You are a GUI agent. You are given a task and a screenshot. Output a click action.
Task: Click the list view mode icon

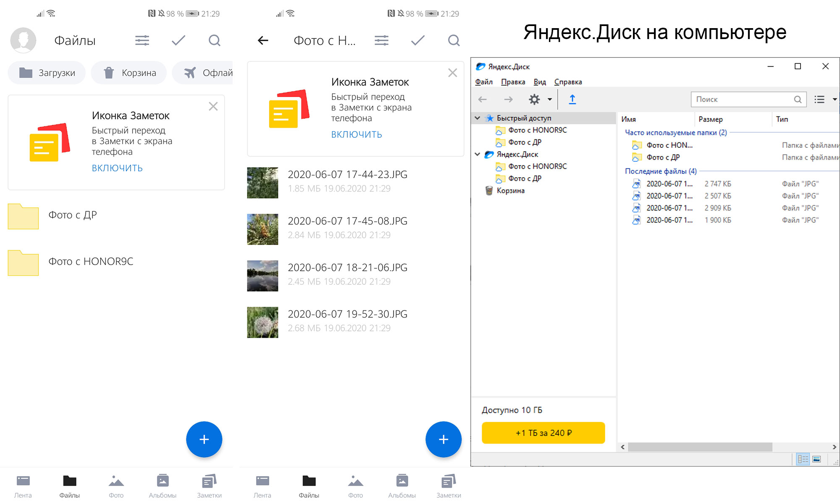[x=819, y=100]
